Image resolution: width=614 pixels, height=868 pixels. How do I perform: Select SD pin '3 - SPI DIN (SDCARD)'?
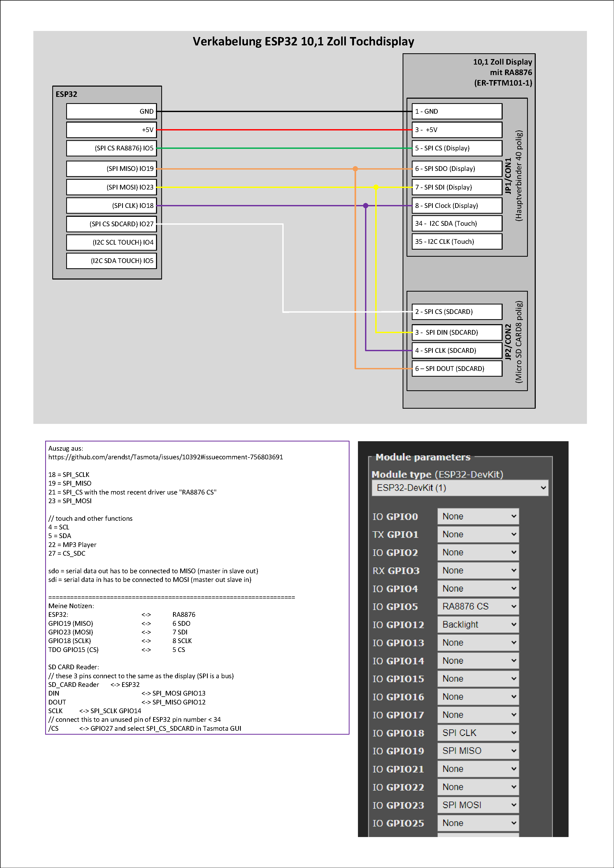click(457, 332)
